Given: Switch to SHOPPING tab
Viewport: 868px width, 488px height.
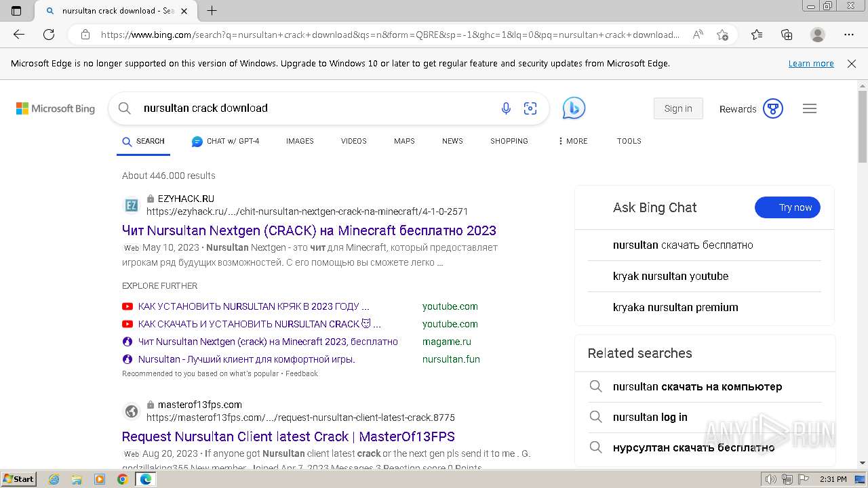Looking at the screenshot, I should tap(509, 141).
